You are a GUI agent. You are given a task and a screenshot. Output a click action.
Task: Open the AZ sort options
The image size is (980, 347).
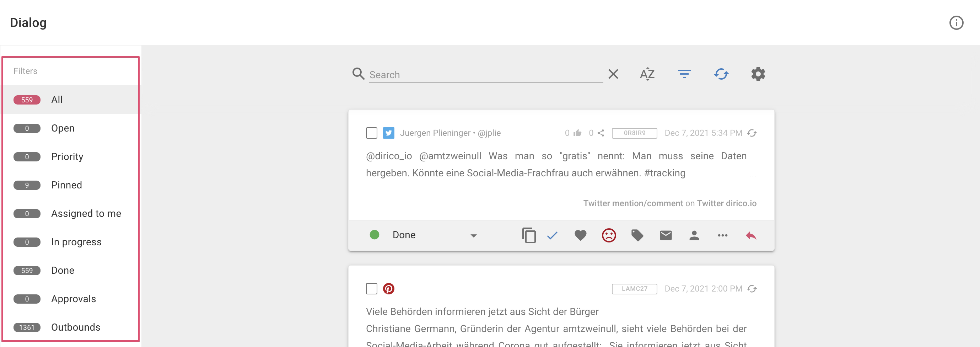(x=647, y=74)
